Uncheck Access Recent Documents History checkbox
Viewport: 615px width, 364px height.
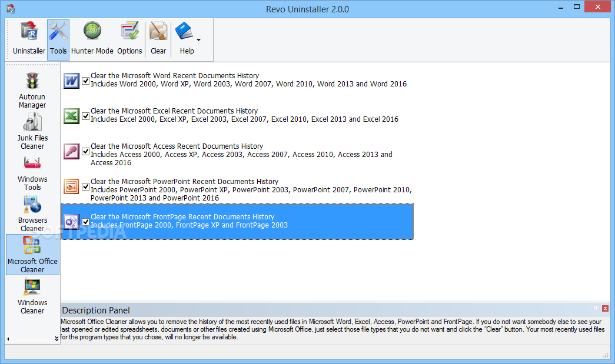(85, 152)
